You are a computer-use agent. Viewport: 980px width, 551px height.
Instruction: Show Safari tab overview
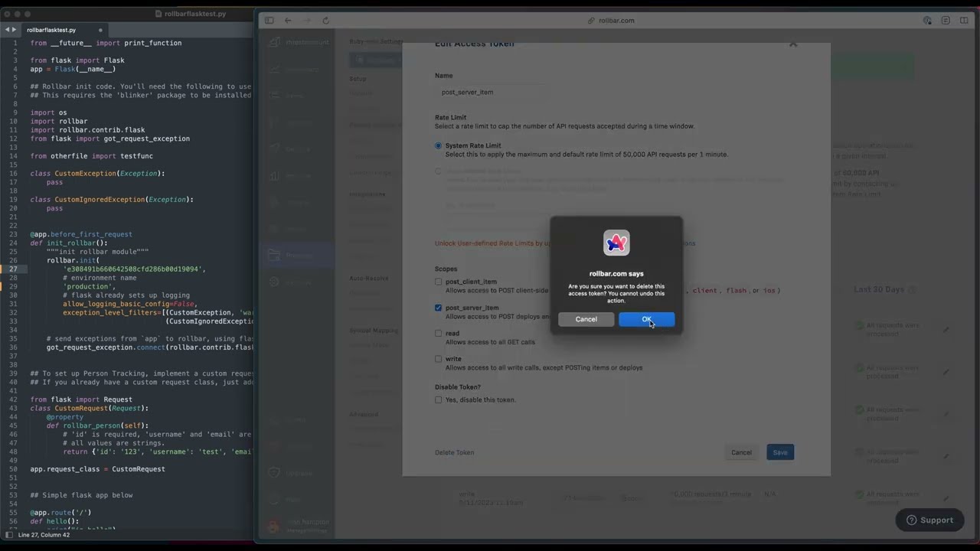(x=964, y=21)
